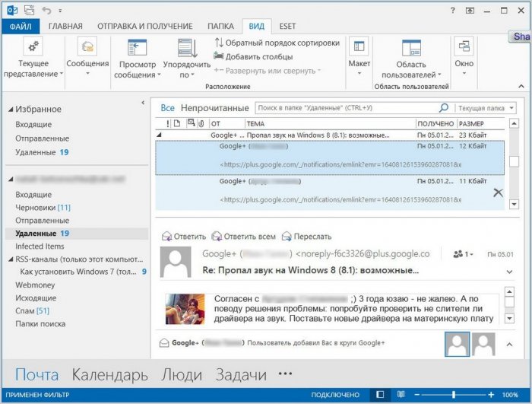Collapse the conversation thread triangle

pyautogui.click(x=159, y=135)
